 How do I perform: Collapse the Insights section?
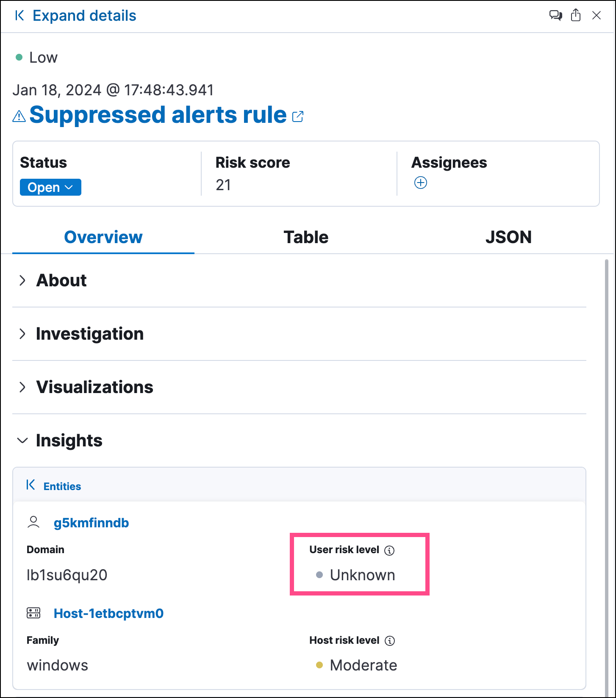coord(23,440)
